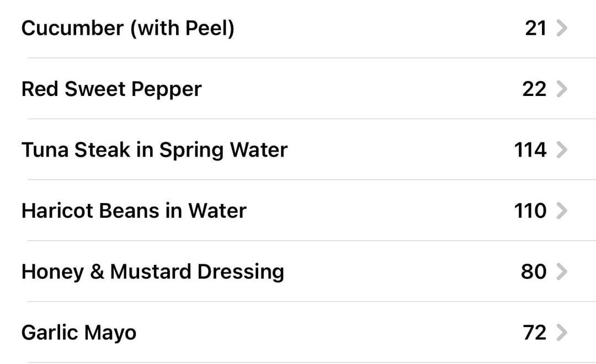The height and width of the screenshot is (364, 596).
Task: Click the 21 calorie value for Cucumber
Action: pos(535,28)
